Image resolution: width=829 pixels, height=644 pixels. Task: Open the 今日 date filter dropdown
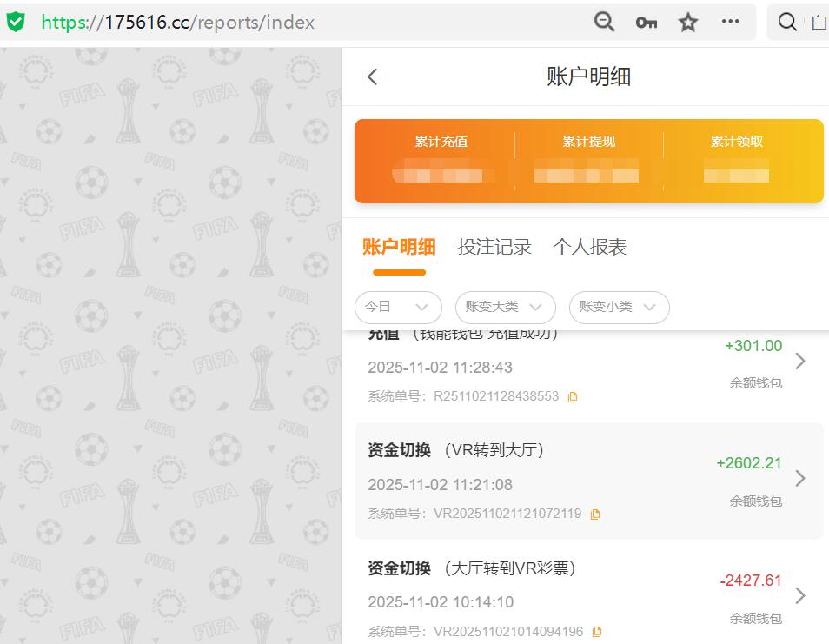397,308
